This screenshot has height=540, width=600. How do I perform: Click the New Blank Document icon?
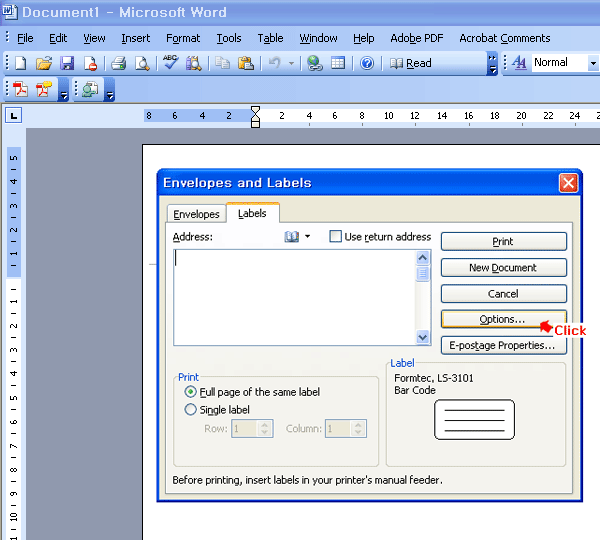tap(20, 63)
